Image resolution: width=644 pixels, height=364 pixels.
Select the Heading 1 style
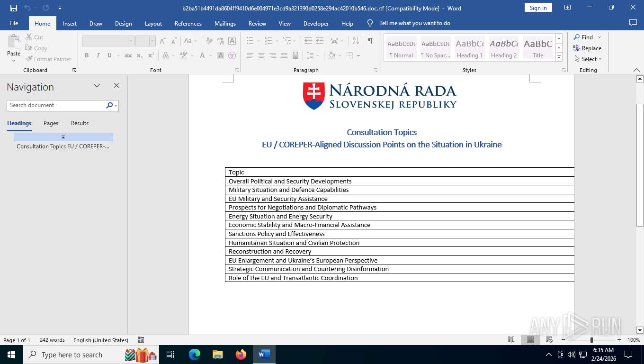coord(469,48)
